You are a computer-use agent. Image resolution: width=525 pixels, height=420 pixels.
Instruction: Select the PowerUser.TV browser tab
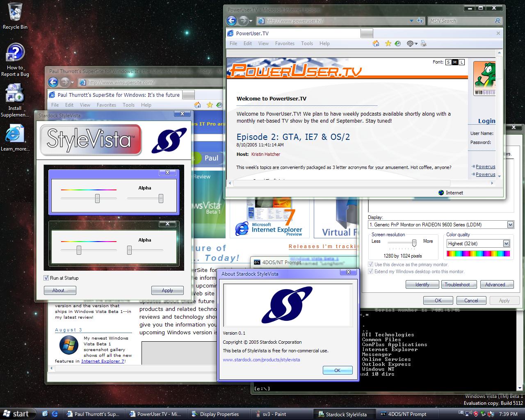click(x=293, y=33)
